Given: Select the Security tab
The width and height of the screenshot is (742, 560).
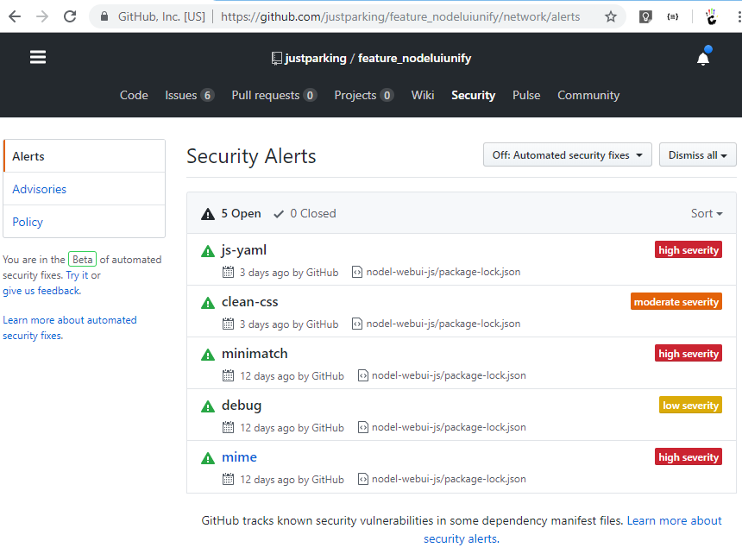Looking at the screenshot, I should [x=473, y=95].
